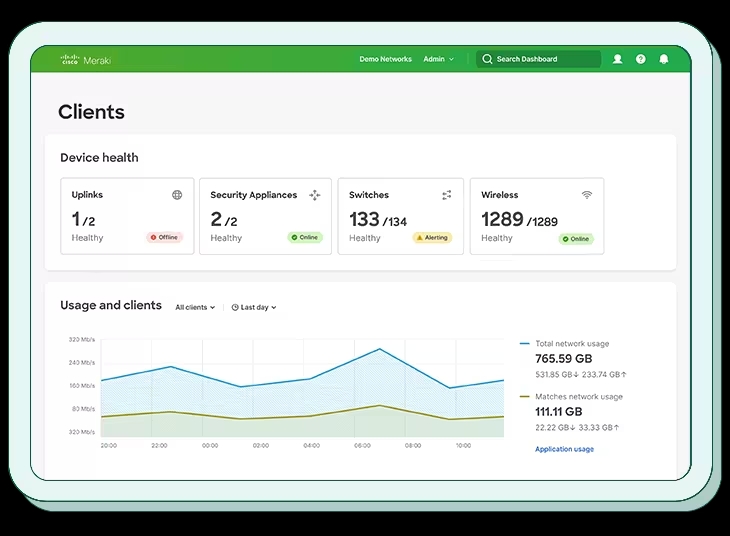Click the blue Total network usage legend swatch
Viewport: 730px width, 536px height.
pyautogui.click(x=525, y=344)
